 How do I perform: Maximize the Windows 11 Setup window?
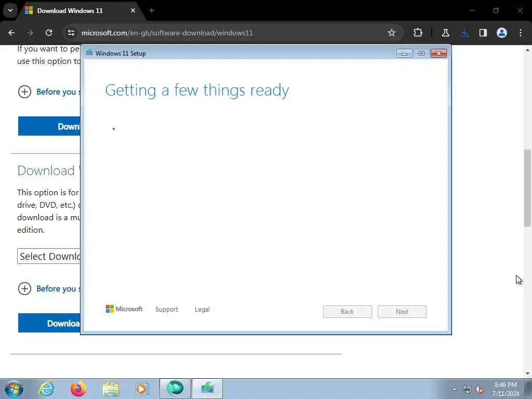click(421, 54)
